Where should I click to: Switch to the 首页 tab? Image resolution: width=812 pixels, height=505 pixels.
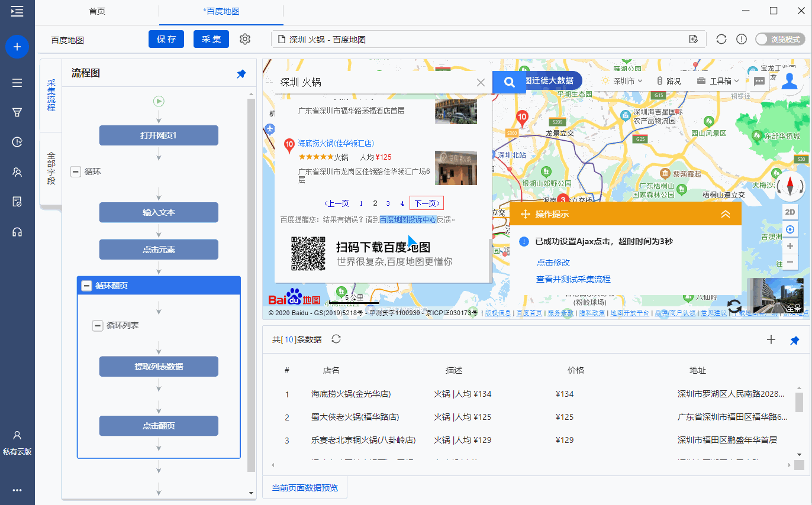tap(97, 11)
